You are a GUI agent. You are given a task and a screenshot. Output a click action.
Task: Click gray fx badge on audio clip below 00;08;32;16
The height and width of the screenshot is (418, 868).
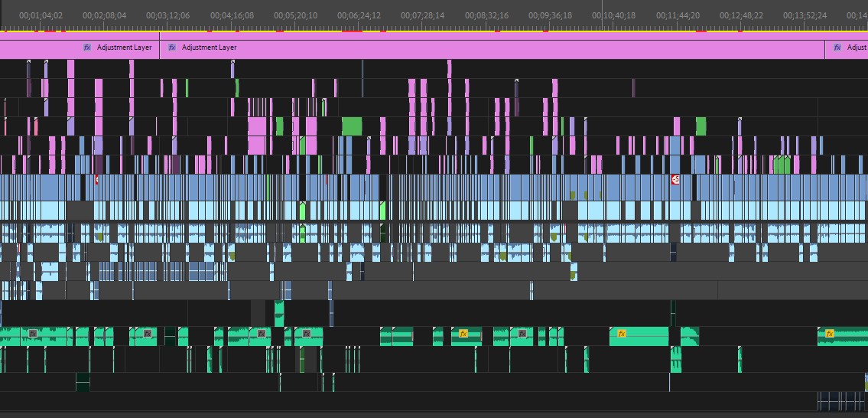pos(522,334)
